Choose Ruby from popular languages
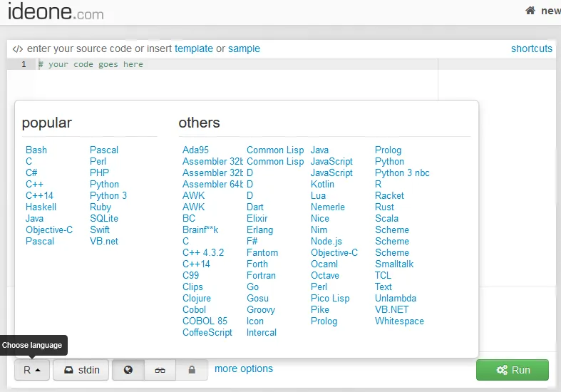The image size is (561, 392). (x=101, y=207)
